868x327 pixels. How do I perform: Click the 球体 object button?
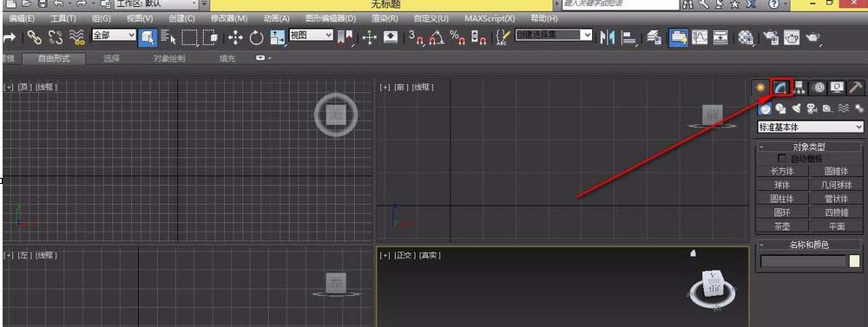782,185
